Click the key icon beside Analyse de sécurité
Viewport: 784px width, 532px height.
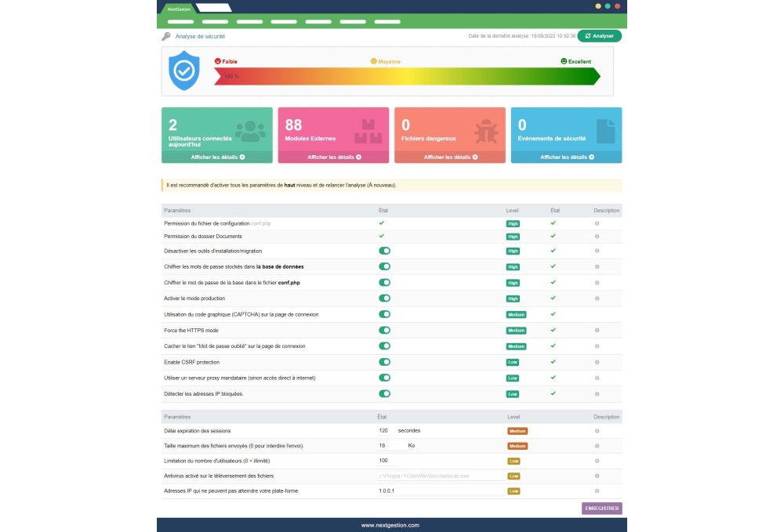(166, 36)
